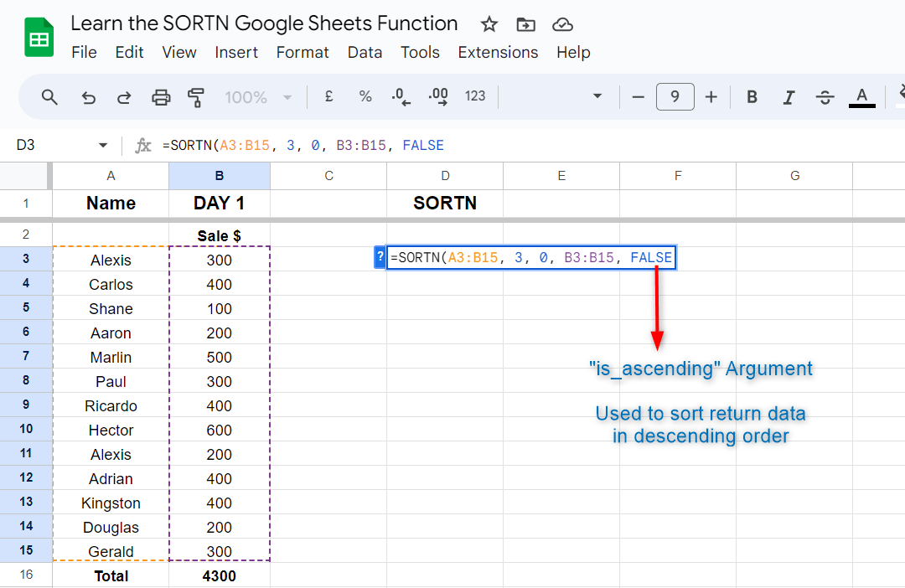Click the total value 4300 cell

pos(220,576)
